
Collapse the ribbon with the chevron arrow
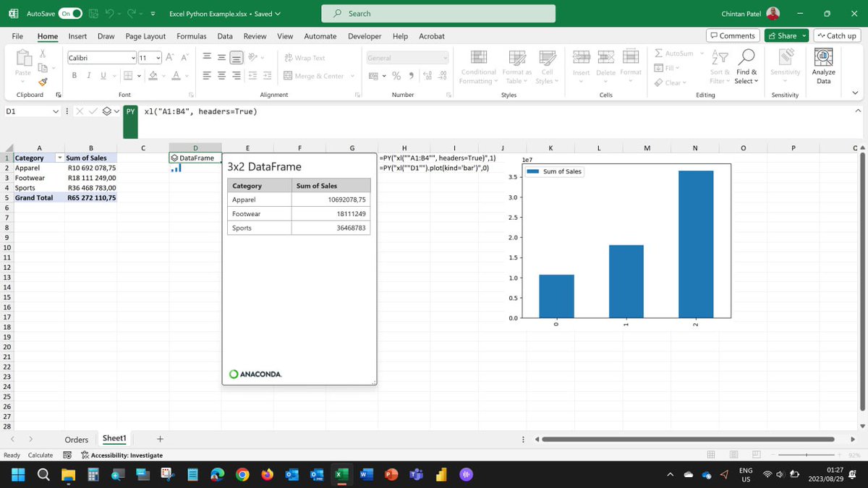click(856, 93)
